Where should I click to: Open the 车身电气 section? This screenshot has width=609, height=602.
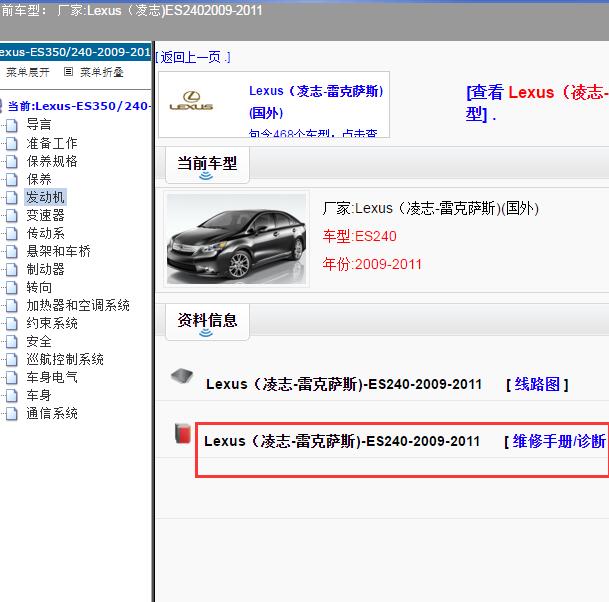point(52,378)
